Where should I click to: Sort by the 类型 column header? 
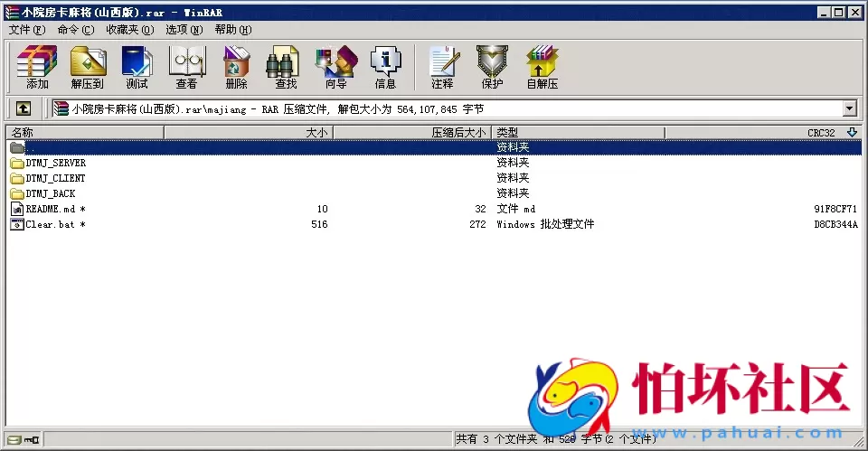pos(578,132)
